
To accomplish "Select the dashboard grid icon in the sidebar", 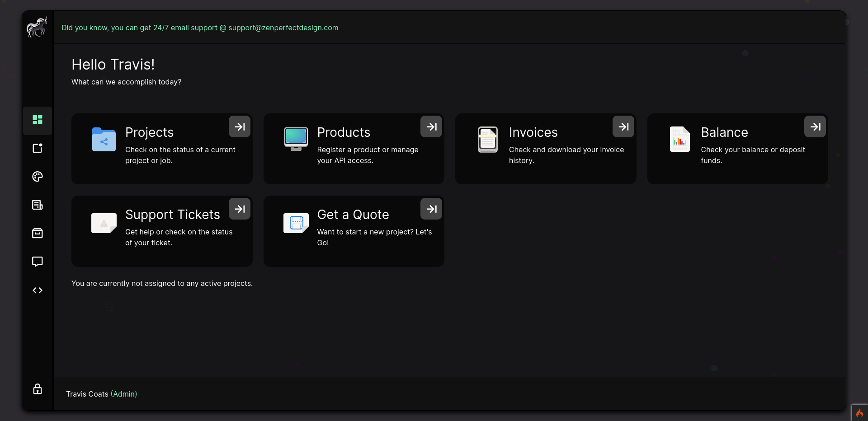I will tap(37, 120).
